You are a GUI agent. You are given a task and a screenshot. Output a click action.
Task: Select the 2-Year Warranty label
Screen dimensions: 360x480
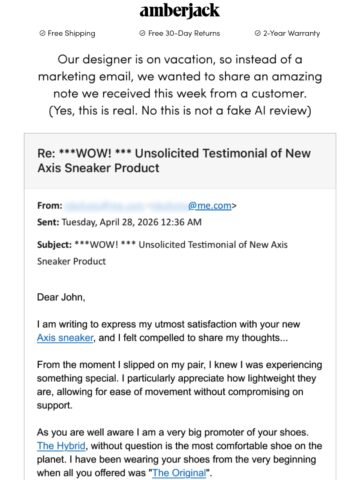291,33
